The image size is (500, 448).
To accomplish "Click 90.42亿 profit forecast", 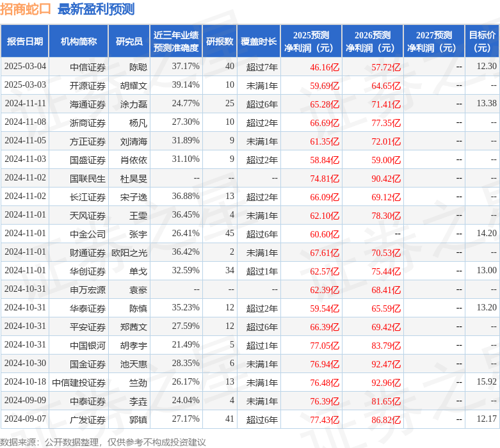I will [386, 179].
